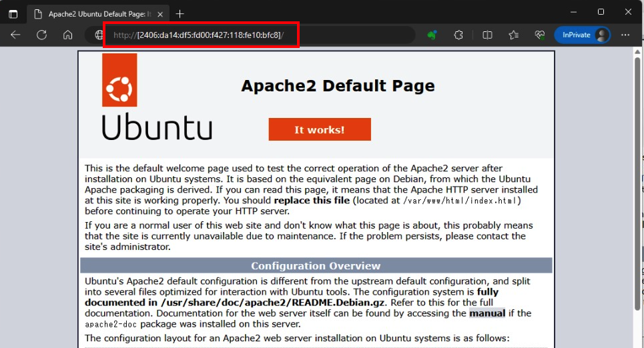
Task: Open the manual link
Action: [487, 313]
